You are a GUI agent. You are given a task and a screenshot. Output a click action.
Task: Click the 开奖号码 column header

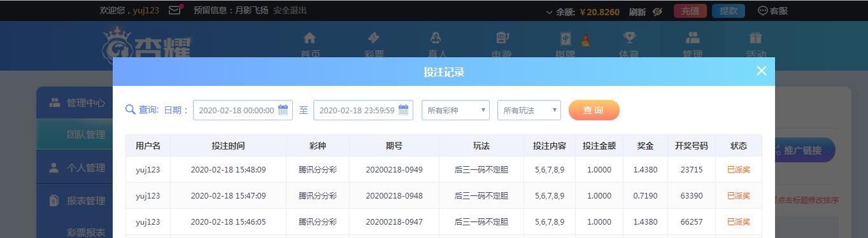[691, 146]
